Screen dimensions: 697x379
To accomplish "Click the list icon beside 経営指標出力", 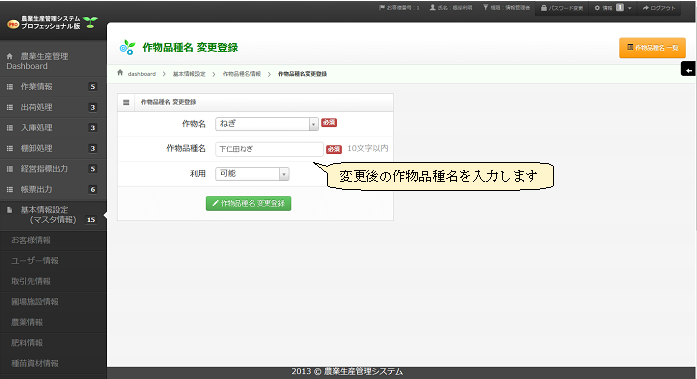I will click(10, 169).
